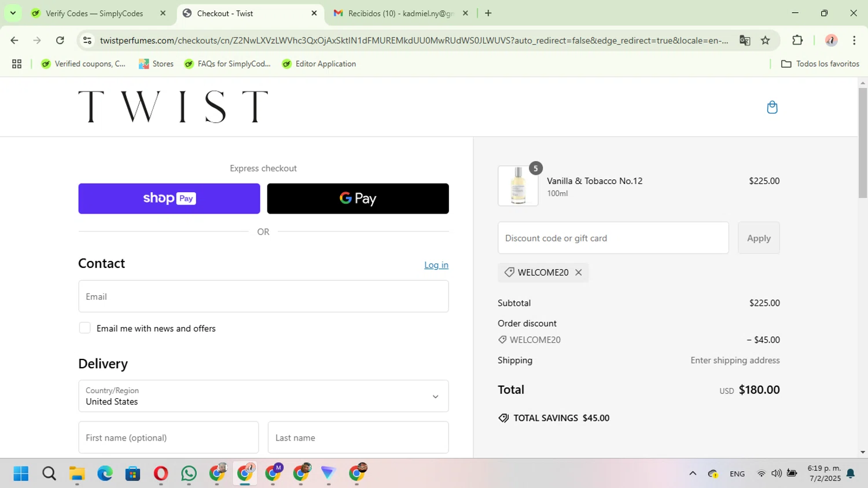This screenshot has width=868, height=488.
Task: Open the apps grid in bookmarks bar
Action: click(17, 64)
